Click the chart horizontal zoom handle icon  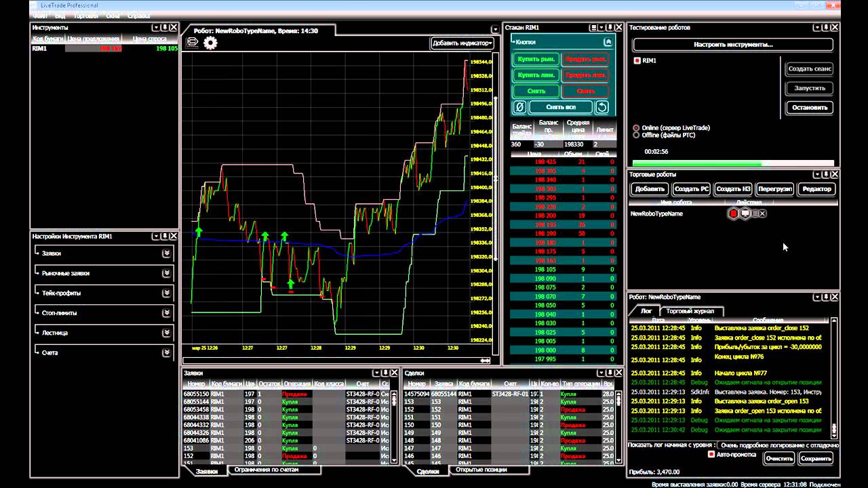click(485, 360)
